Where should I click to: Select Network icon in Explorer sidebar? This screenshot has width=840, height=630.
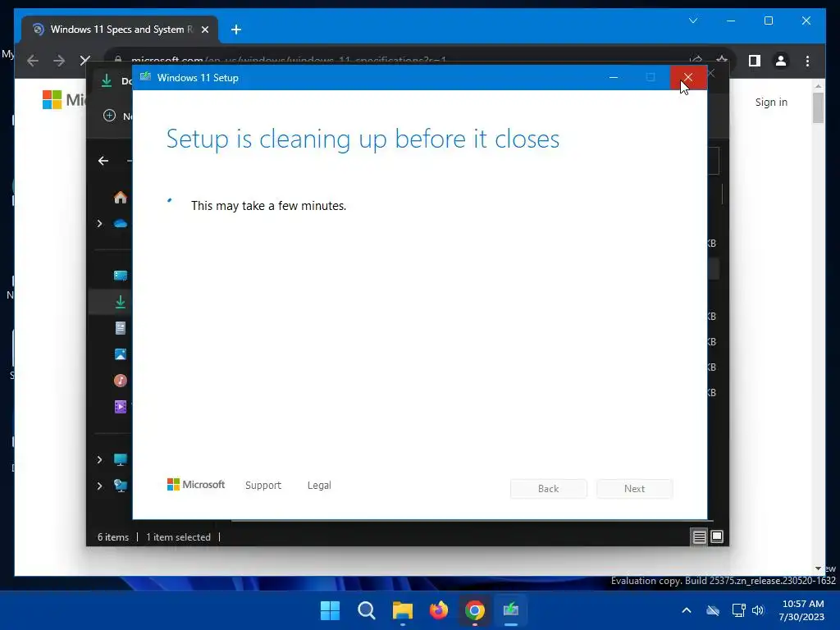point(120,486)
